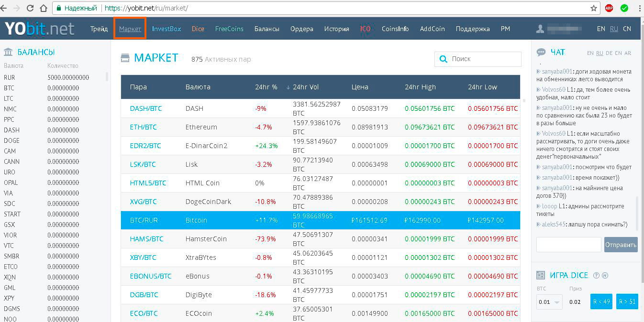The width and height of the screenshot is (644, 322).
Task: Focus the chat message input field
Action: (568, 245)
